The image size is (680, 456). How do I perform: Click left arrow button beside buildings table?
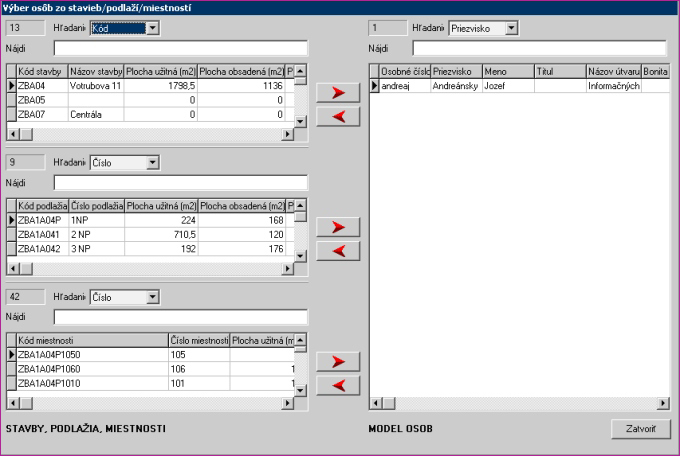(337, 117)
